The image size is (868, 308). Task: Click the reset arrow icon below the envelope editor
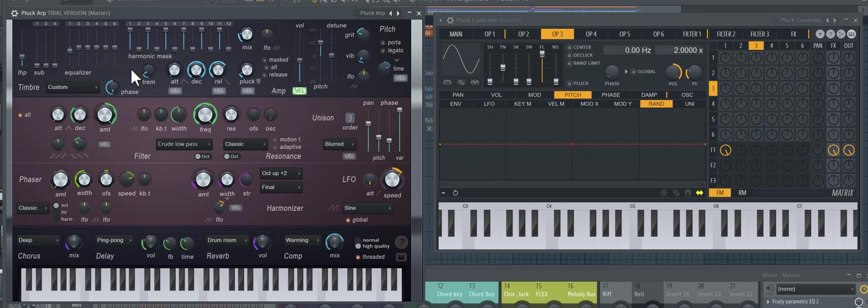455,193
